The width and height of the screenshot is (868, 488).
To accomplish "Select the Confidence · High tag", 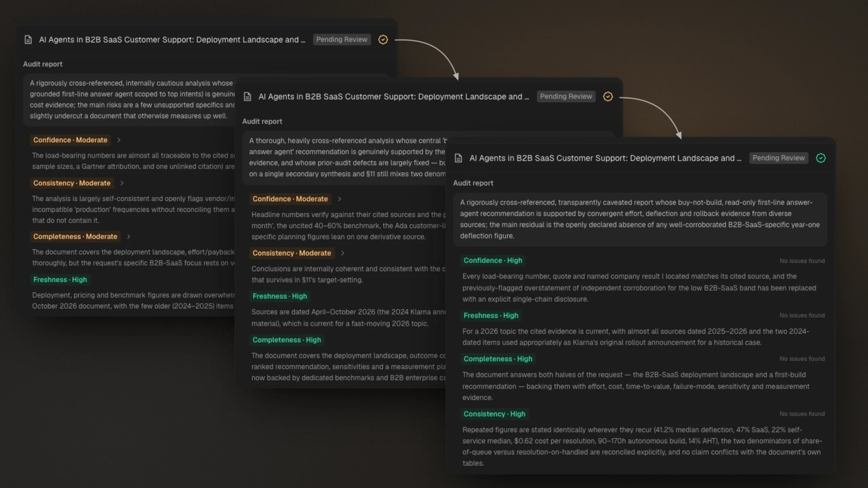I will click(x=493, y=261).
